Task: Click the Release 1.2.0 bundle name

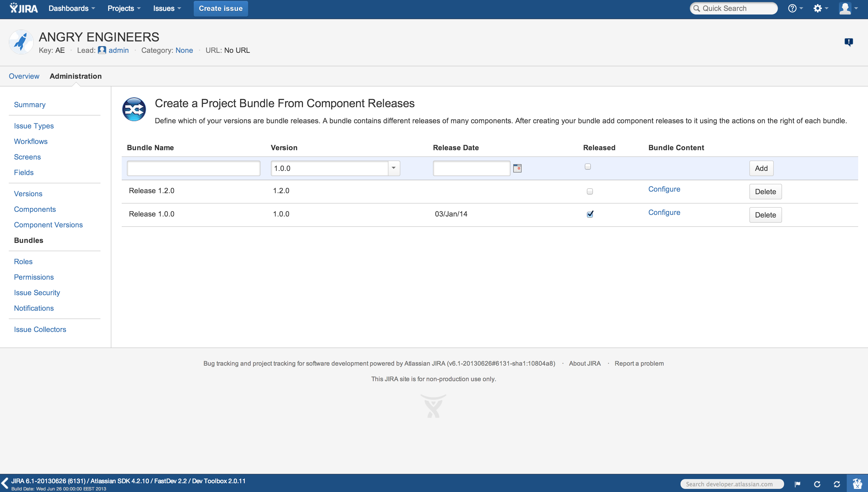Action: click(x=151, y=191)
